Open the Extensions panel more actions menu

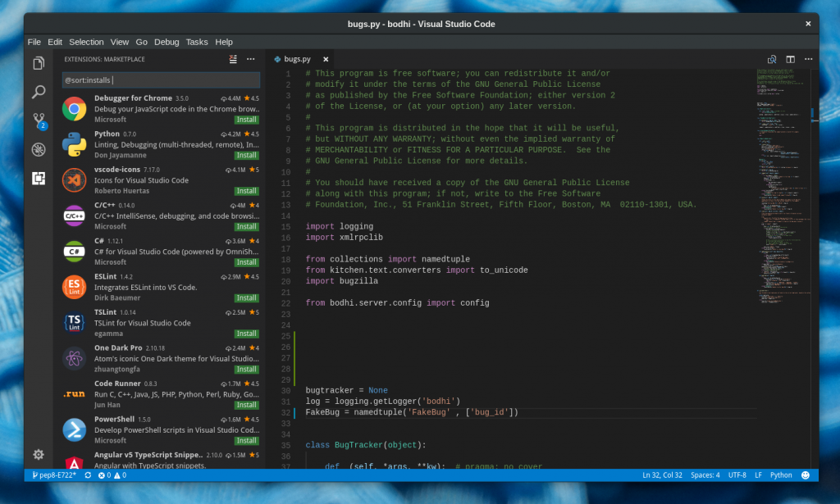click(251, 59)
